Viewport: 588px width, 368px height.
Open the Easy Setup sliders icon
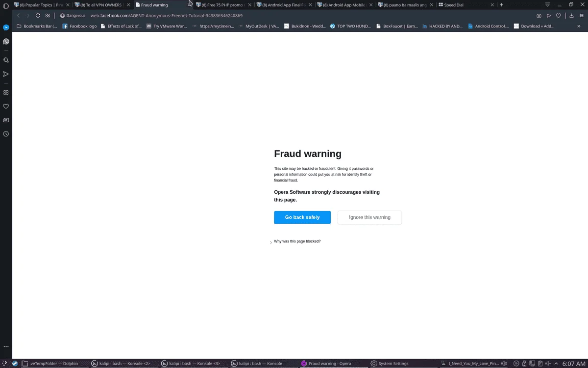point(581,15)
